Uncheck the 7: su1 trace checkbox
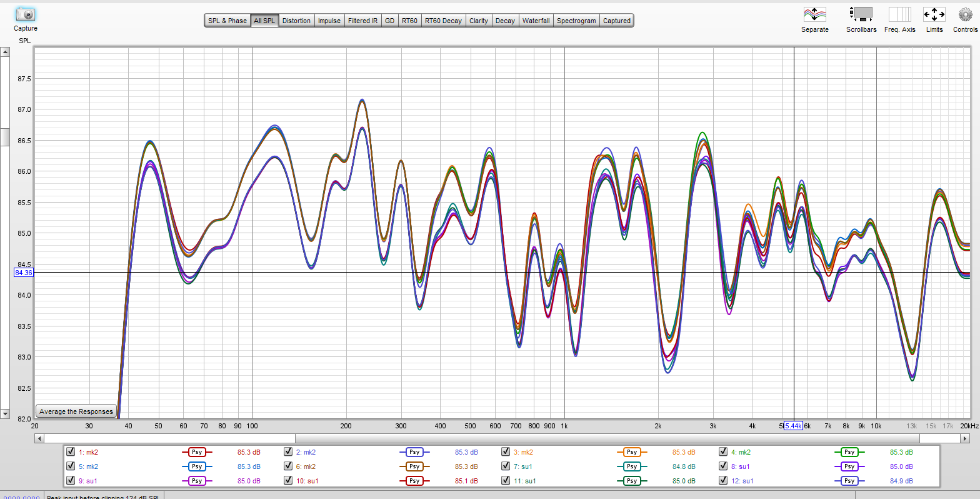This screenshot has height=499, width=980. pos(506,466)
